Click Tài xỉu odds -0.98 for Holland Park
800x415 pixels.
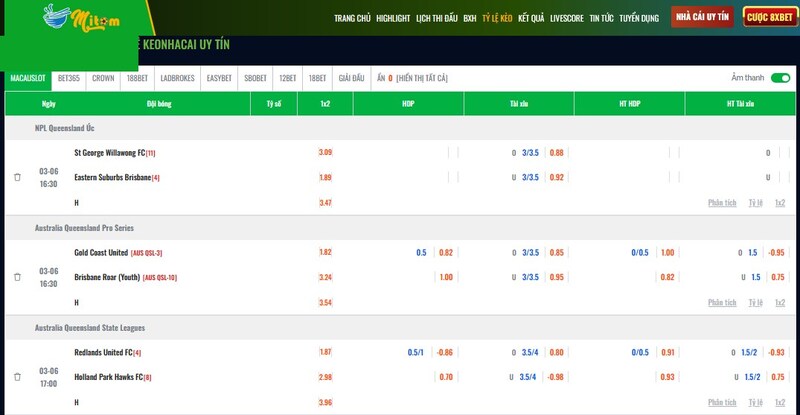555,377
